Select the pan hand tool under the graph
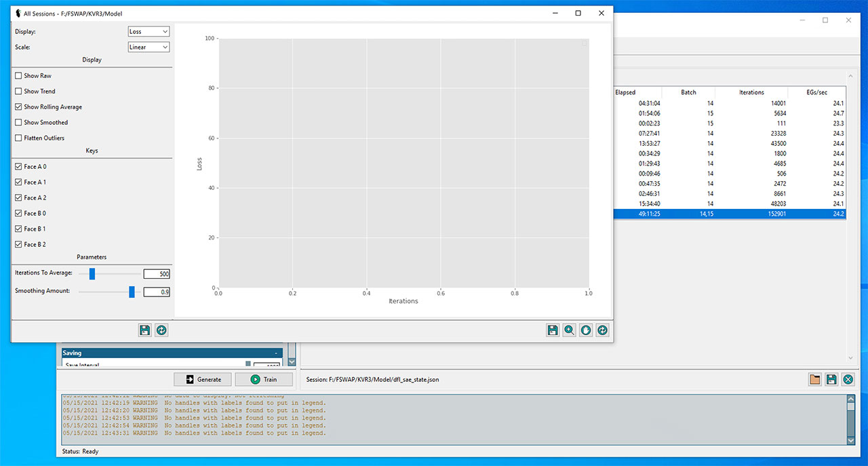The width and height of the screenshot is (868, 466). click(x=586, y=330)
